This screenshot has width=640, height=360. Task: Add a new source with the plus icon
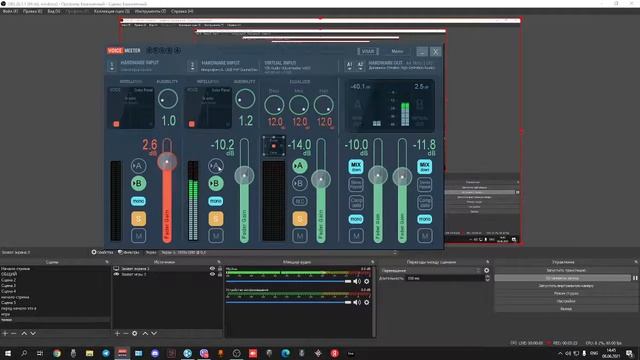pos(117,333)
